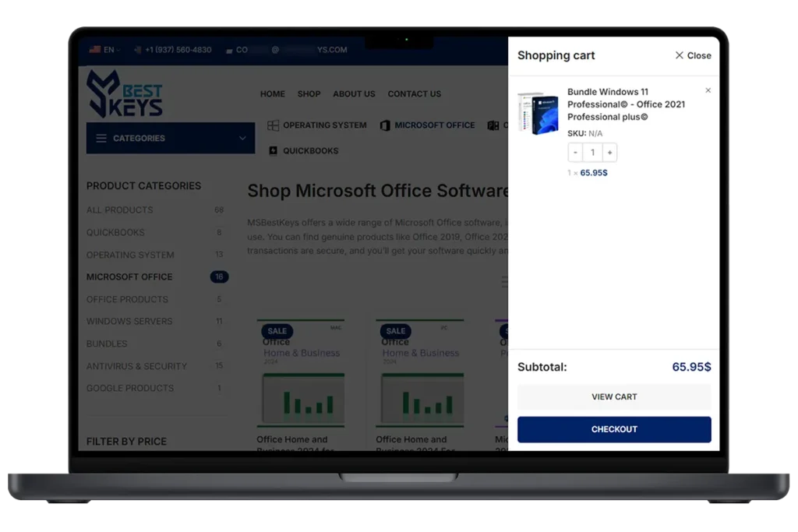Click the quantity input field in cart
The height and width of the screenshot is (532, 798).
point(592,153)
